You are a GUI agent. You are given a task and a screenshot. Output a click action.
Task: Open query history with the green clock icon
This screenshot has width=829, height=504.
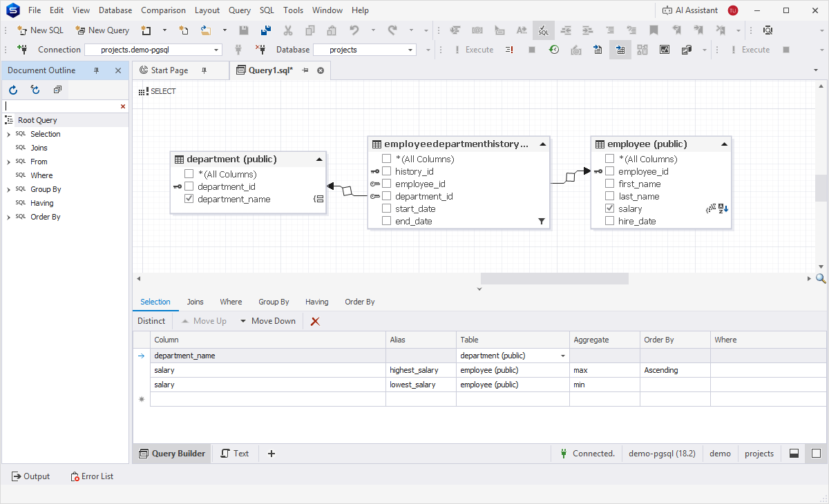click(554, 50)
